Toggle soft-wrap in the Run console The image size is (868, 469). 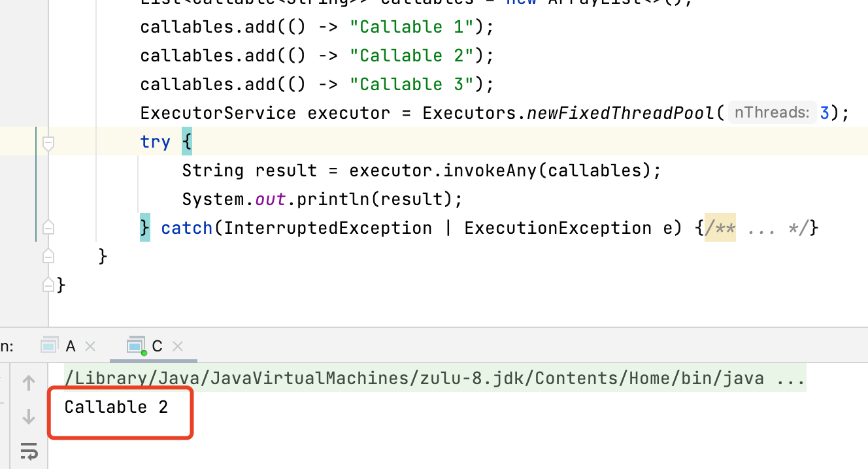(29, 451)
